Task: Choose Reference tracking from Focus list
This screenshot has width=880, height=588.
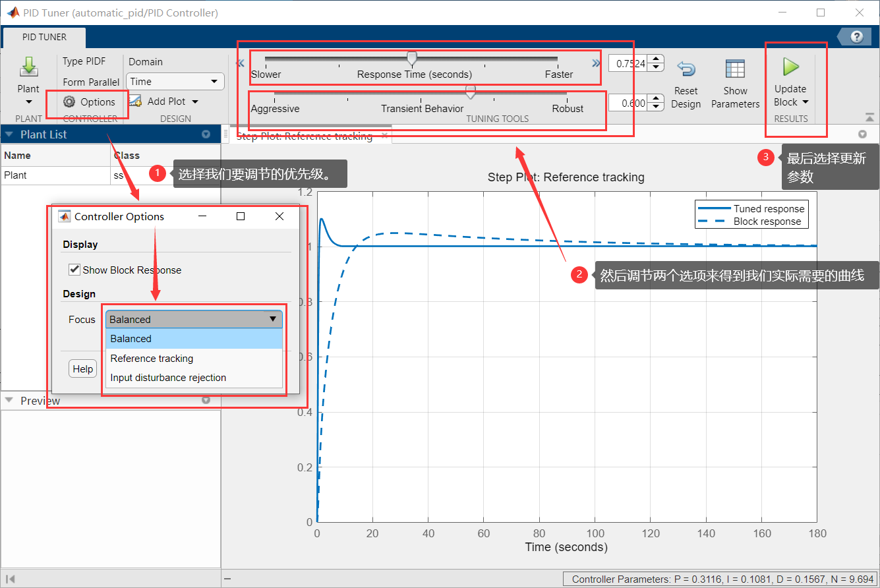Action: [194, 359]
